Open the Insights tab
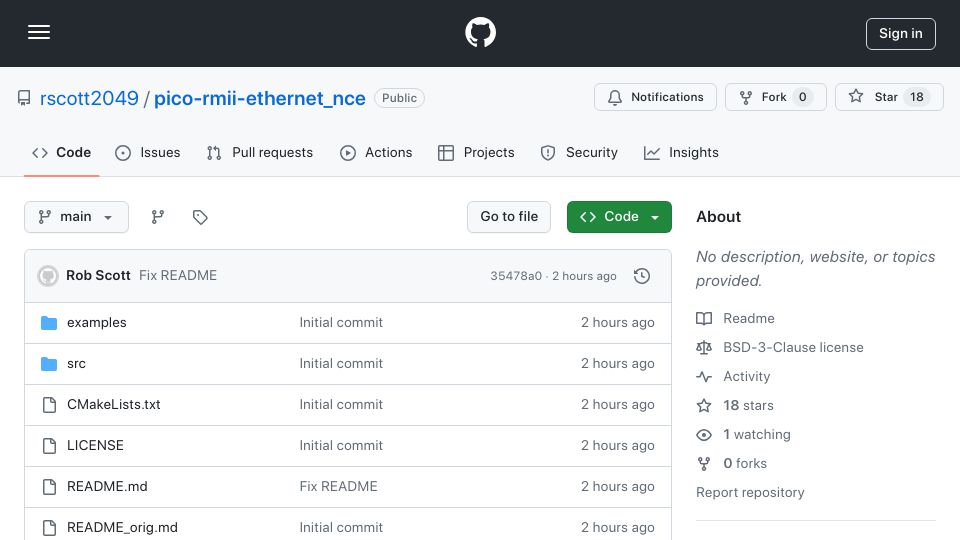 pos(681,152)
